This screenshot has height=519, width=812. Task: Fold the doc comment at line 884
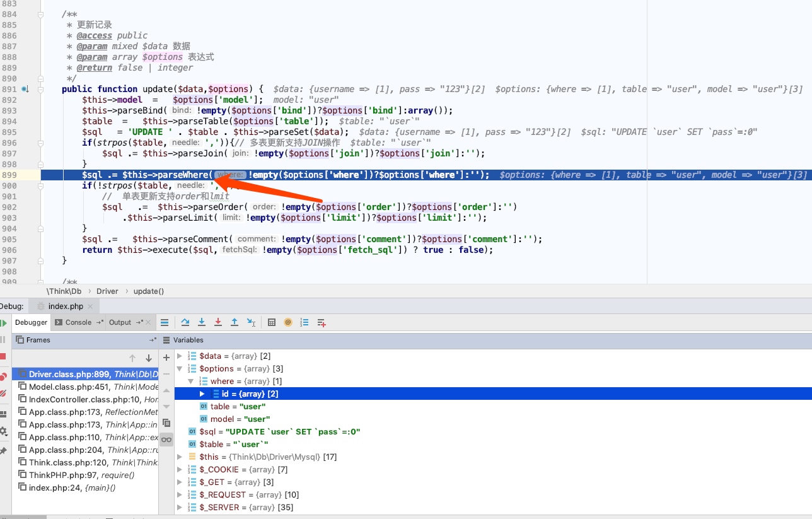[41, 14]
